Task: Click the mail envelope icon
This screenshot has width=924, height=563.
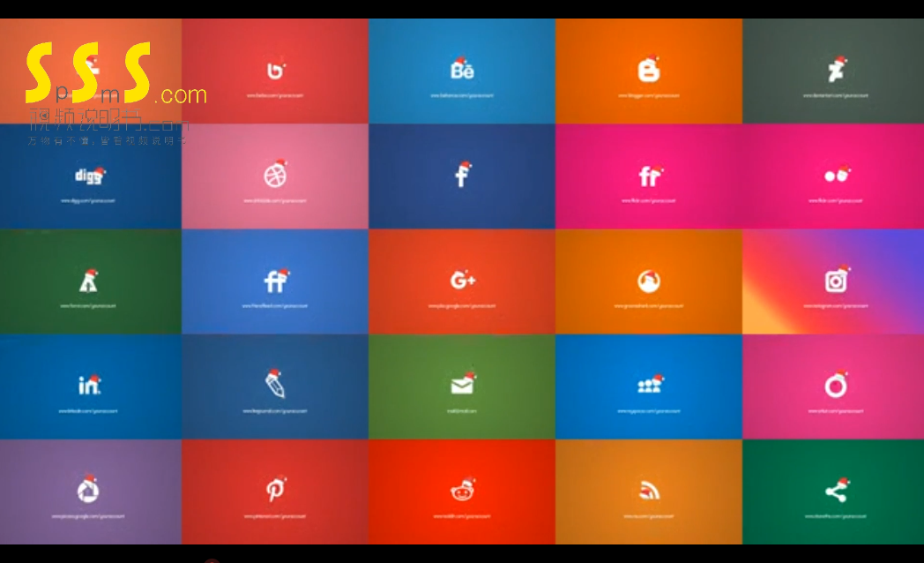Action: click(463, 385)
